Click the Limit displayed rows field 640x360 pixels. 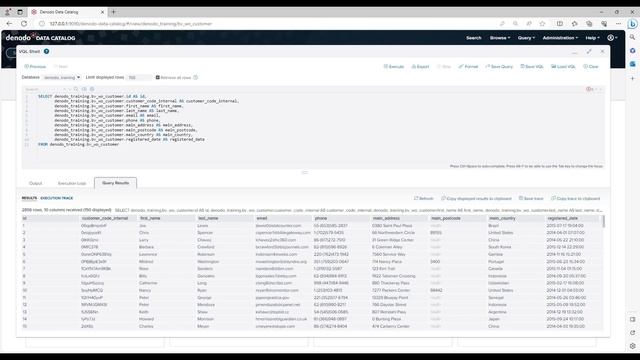tap(139, 78)
